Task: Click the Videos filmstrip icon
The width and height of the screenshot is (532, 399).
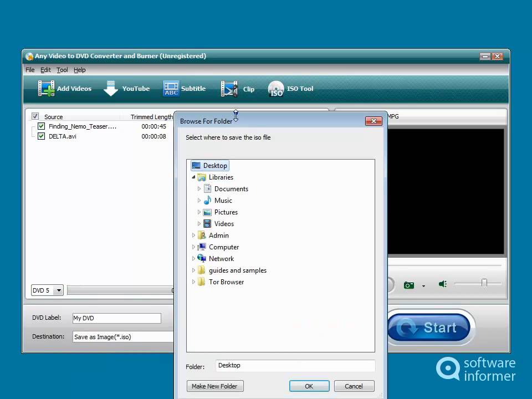Action: [x=207, y=223]
